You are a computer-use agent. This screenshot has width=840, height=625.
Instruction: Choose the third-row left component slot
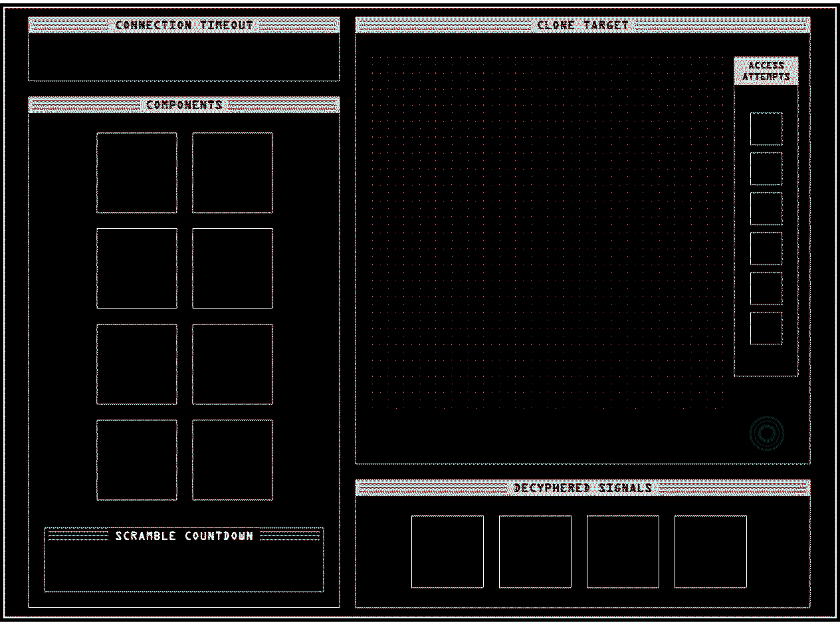tap(137, 364)
